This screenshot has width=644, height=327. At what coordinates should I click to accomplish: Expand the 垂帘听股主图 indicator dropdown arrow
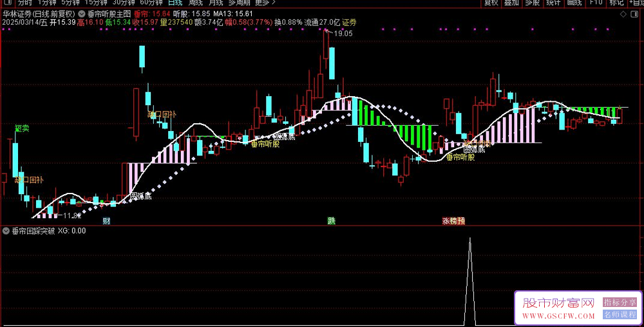tap(81, 13)
